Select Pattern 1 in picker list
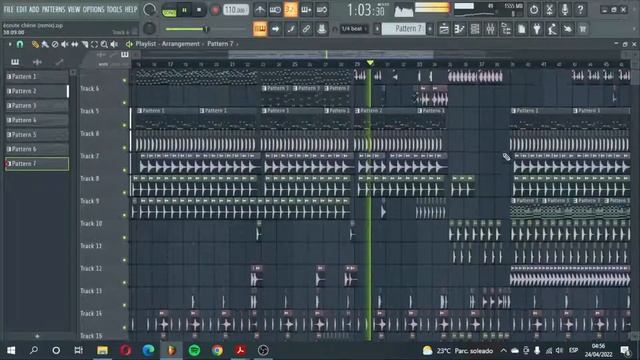640x360 pixels. click(x=37, y=76)
